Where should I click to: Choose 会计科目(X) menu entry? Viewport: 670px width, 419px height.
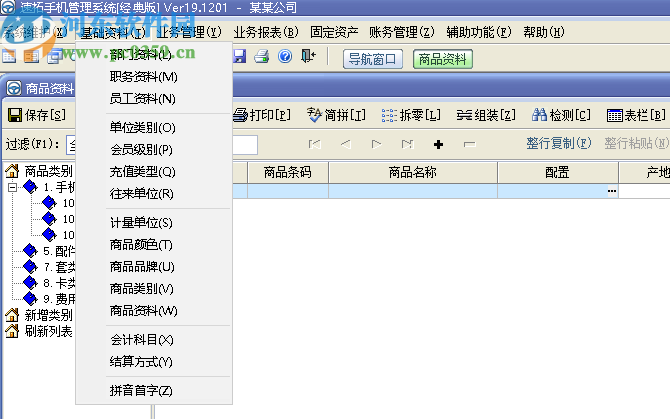click(x=154, y=340)
